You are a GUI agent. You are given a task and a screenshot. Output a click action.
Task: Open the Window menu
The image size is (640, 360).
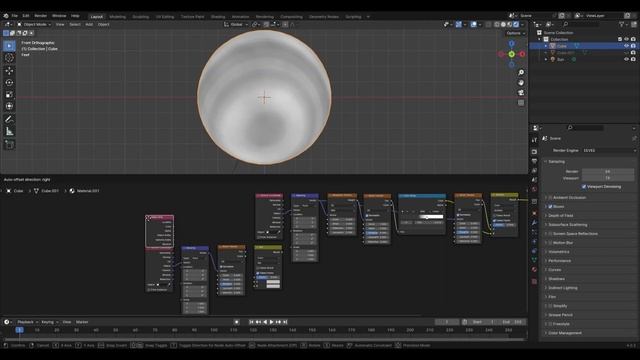coord(59,16)
